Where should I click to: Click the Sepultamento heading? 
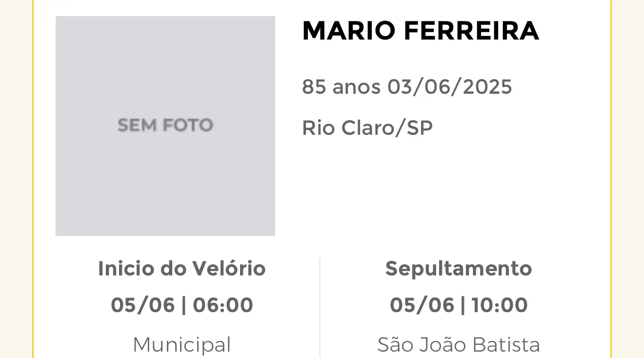tap(459, 269)
